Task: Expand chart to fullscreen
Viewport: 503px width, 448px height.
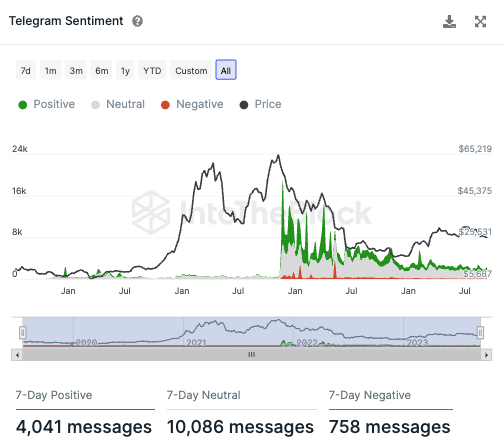Action: click(480, 22)
